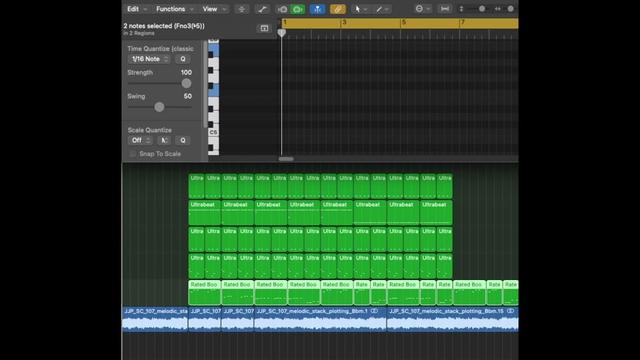This screenshot has height=360, width=640.
Task: Click the Swing value 50
Action: pos(188,96)
